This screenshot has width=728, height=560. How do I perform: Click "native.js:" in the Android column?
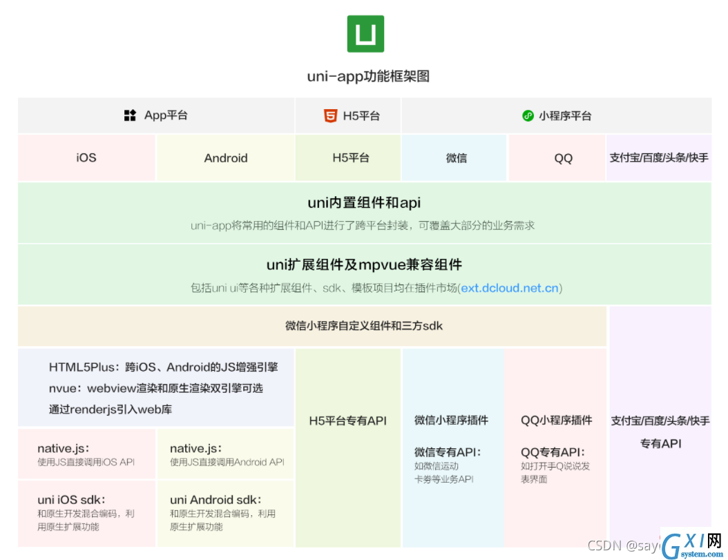tap(196, 448)
